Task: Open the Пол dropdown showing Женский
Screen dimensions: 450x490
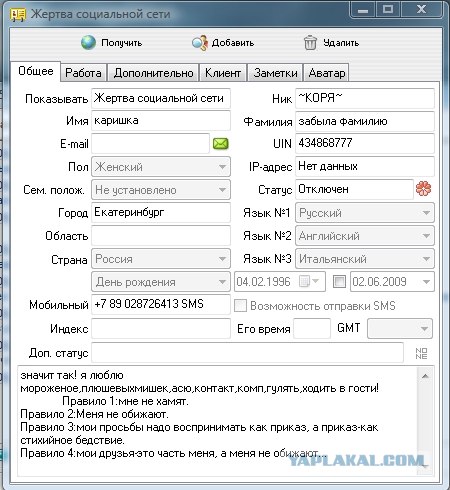Action: (x=161, y=167)
